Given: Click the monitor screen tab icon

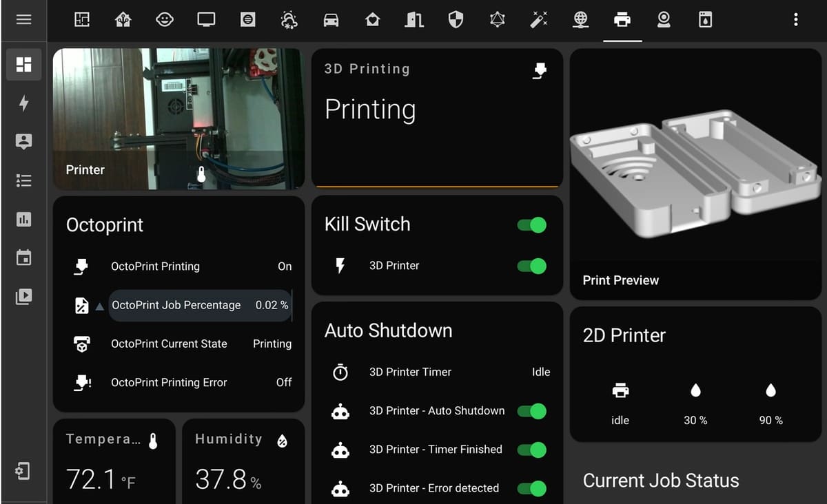Looking at the screenshot, I should [x=206, y=20].
